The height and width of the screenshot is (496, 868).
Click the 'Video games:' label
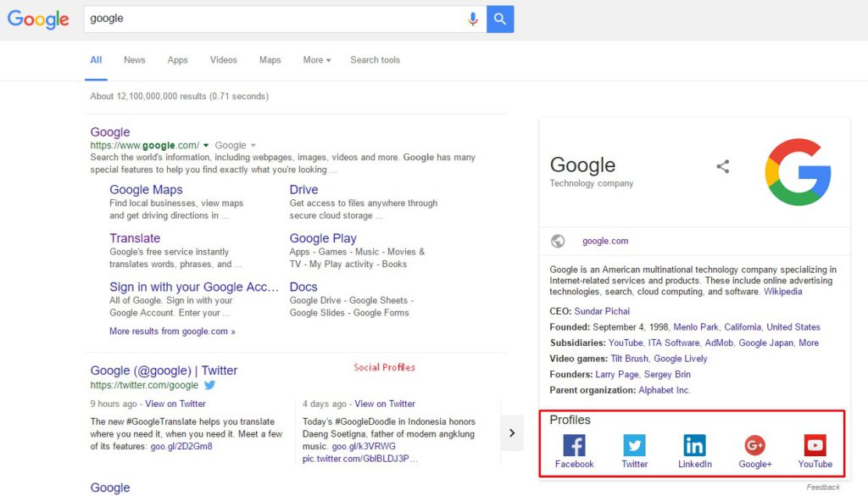(578, 359)
